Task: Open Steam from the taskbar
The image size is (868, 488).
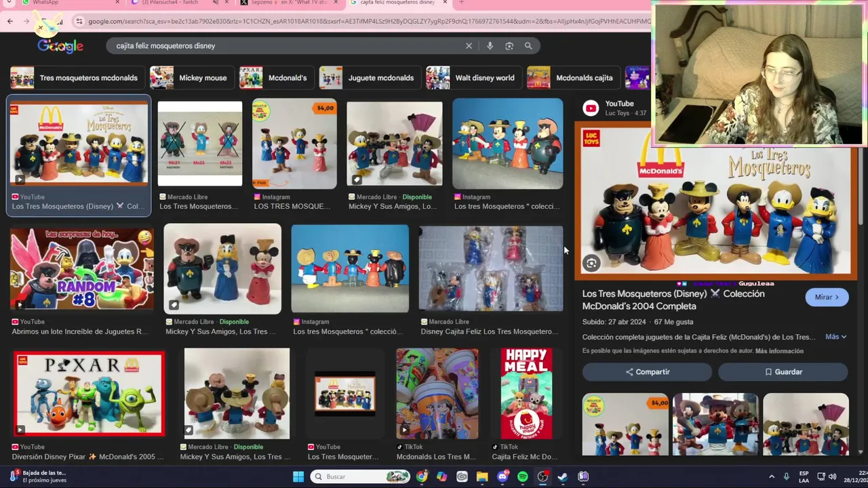Action: click(563, 476)
